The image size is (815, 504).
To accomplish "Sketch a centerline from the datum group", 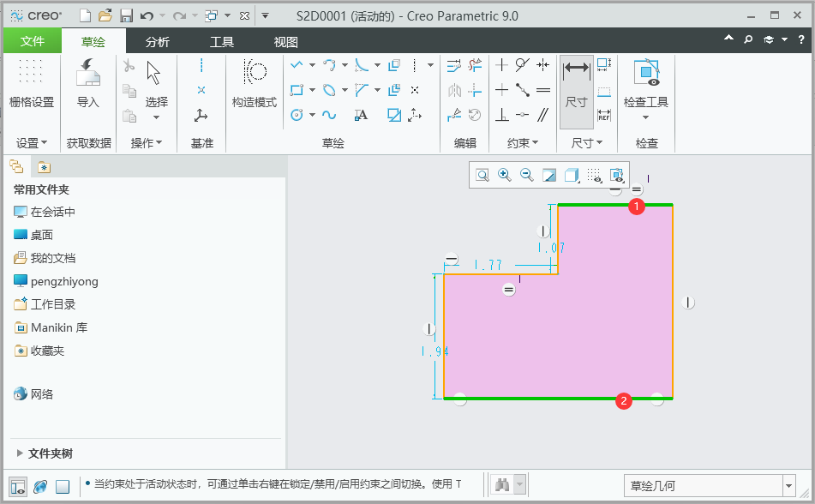I will 201,65.
